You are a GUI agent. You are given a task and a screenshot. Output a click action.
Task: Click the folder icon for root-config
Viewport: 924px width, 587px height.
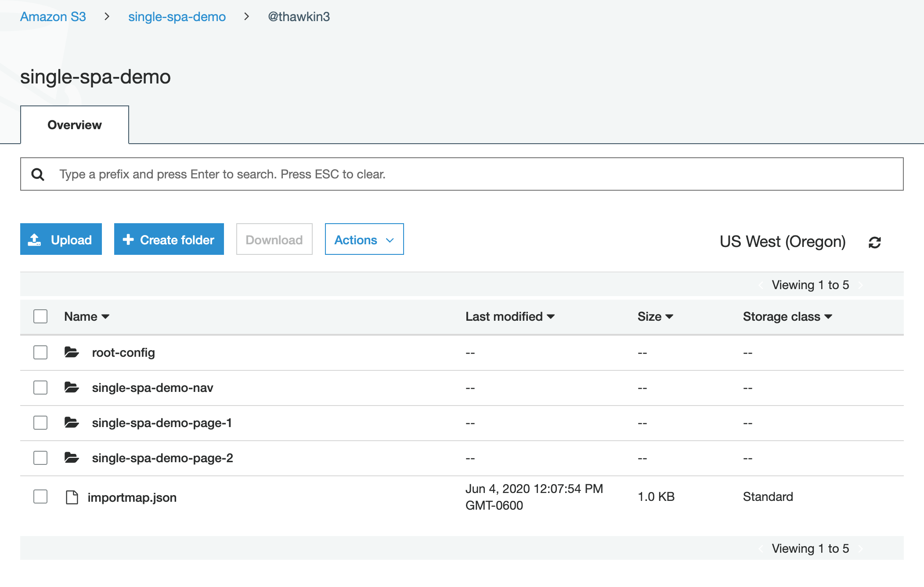[x=72, y=352]
